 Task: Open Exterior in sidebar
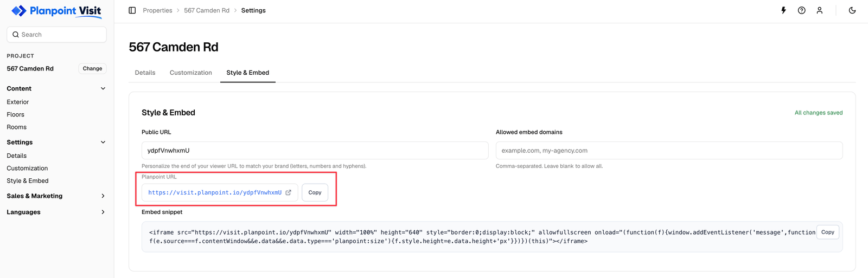[x=18, y=102]
